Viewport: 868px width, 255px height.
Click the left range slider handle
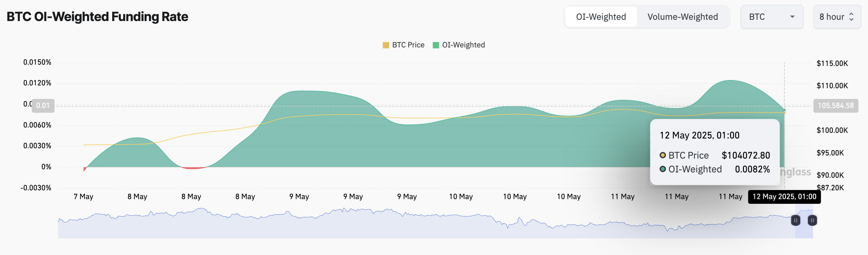[x=795, y=220]
